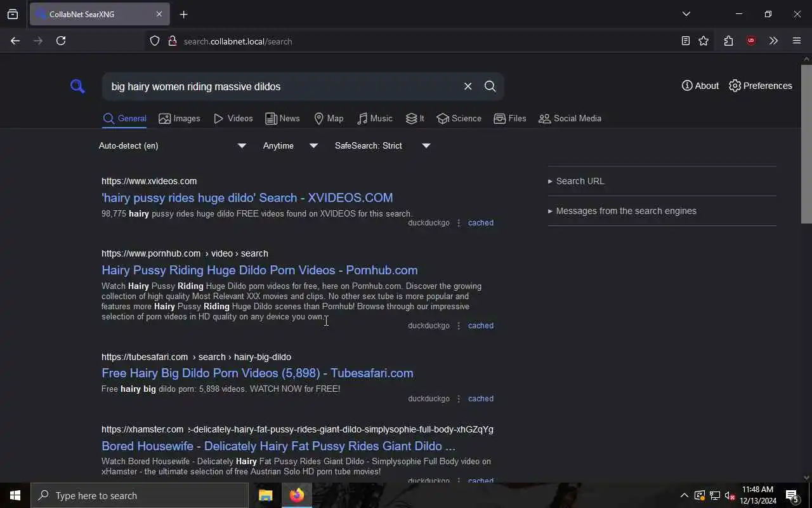Viewport: 812px width, 508px height.
Task: Open cached link of pornhub result
Action: point(480,326)
